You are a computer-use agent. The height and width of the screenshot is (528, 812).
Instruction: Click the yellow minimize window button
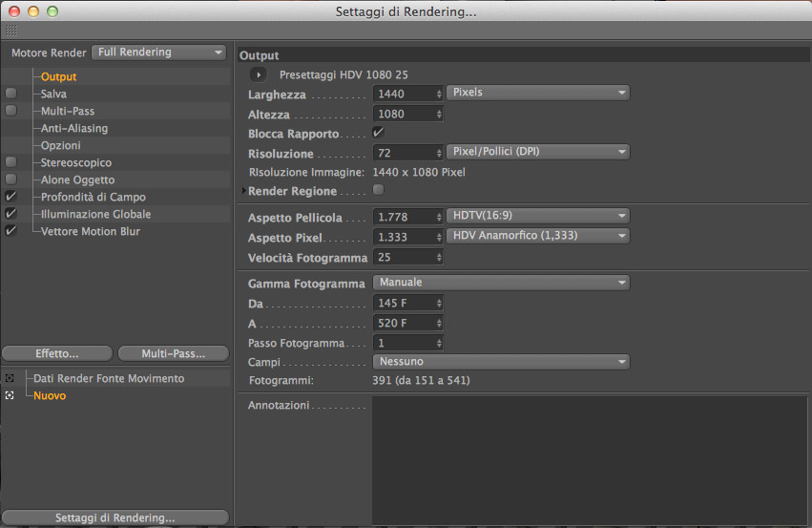33,11
